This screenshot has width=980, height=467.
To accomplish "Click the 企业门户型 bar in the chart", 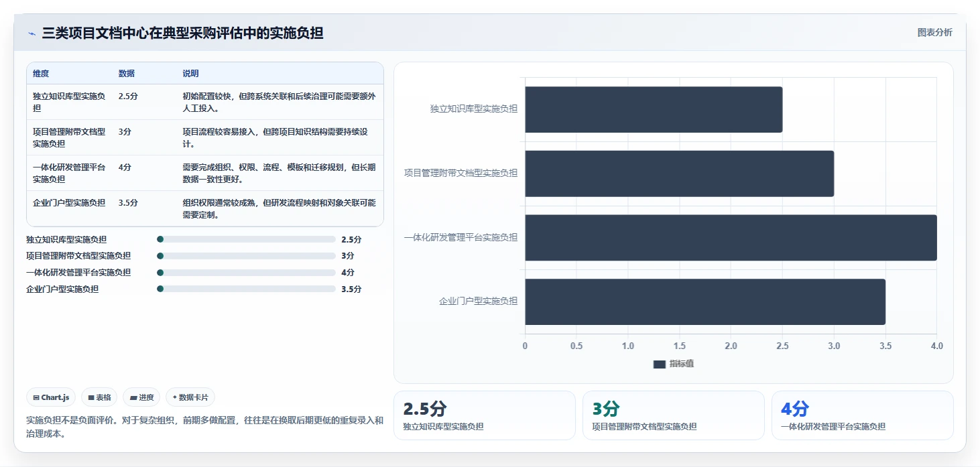I will [x=705, y=302].
